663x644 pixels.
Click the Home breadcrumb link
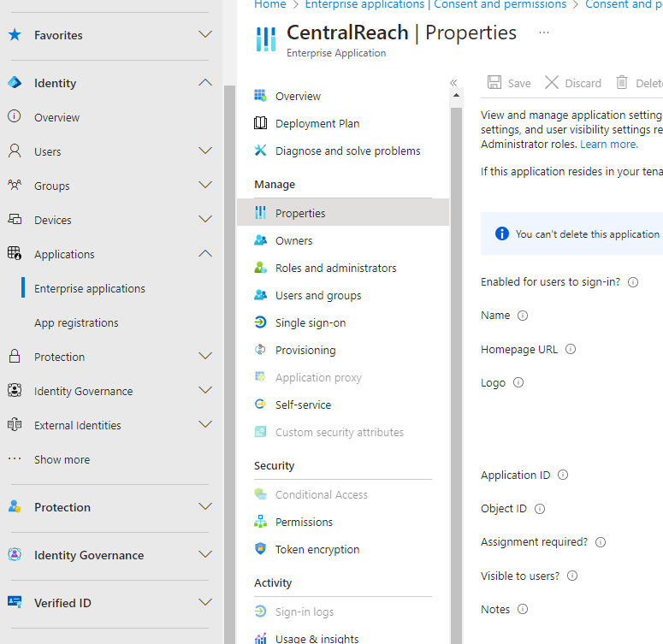[x=269, y=4]
